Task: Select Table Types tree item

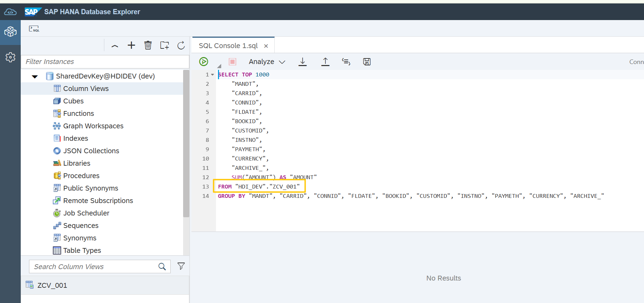Action: pyautogui.click(x=82, y=250)
